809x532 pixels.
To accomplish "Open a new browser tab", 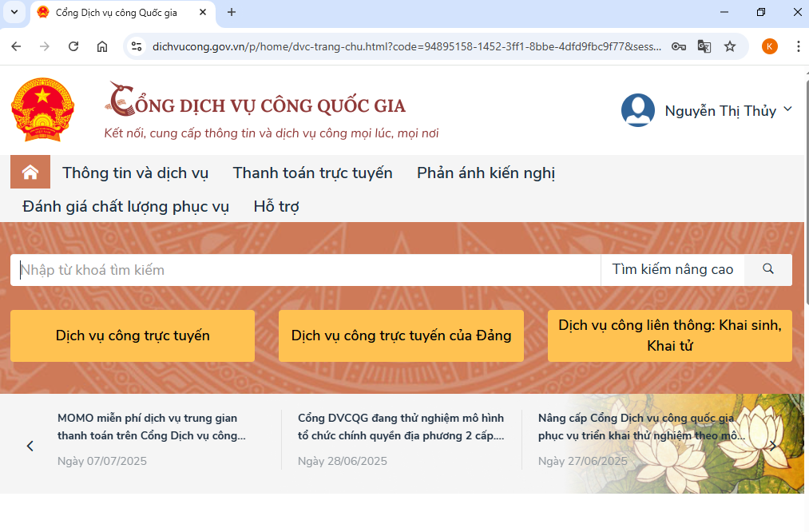I will click(x=232, y=12).
